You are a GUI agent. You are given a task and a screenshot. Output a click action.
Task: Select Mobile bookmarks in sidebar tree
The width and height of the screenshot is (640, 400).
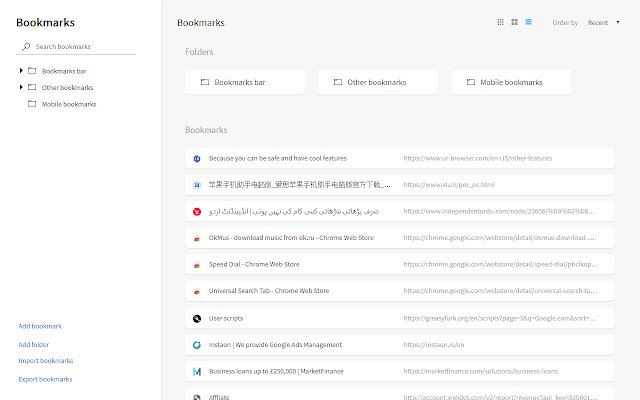click(x=69, y=104)
